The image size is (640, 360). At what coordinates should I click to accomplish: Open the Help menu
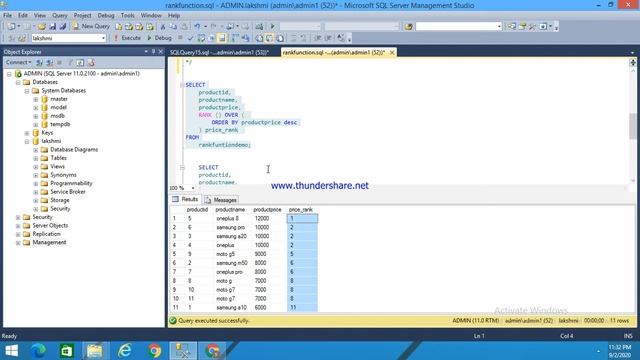[174, 16]
